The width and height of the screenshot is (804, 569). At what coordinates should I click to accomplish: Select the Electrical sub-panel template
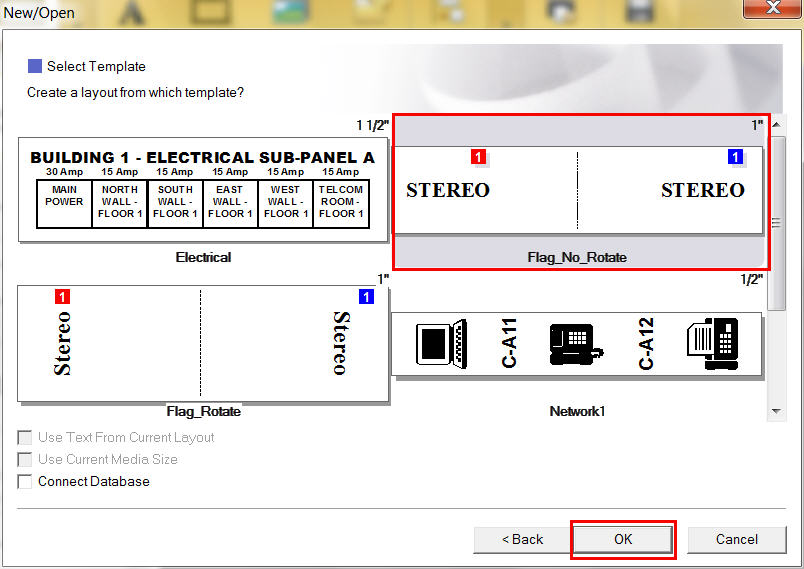point(203,190)
